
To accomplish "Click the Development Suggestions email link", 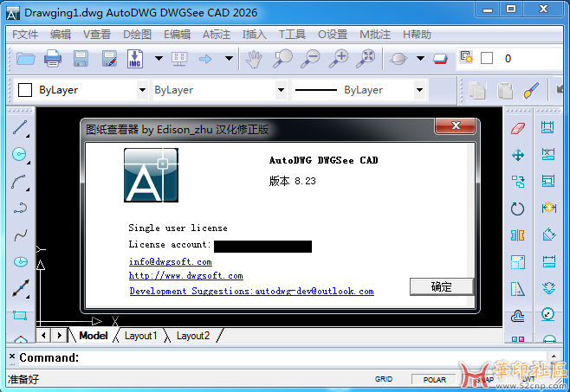I will [x=251, y=291].
